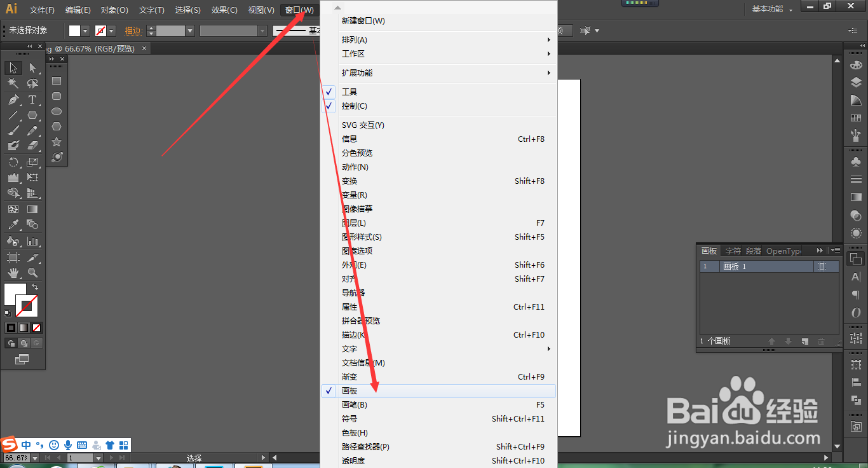Open the Layers panel icon in right dock
This screenshot has height=468, width=868.
coord(856,83)
